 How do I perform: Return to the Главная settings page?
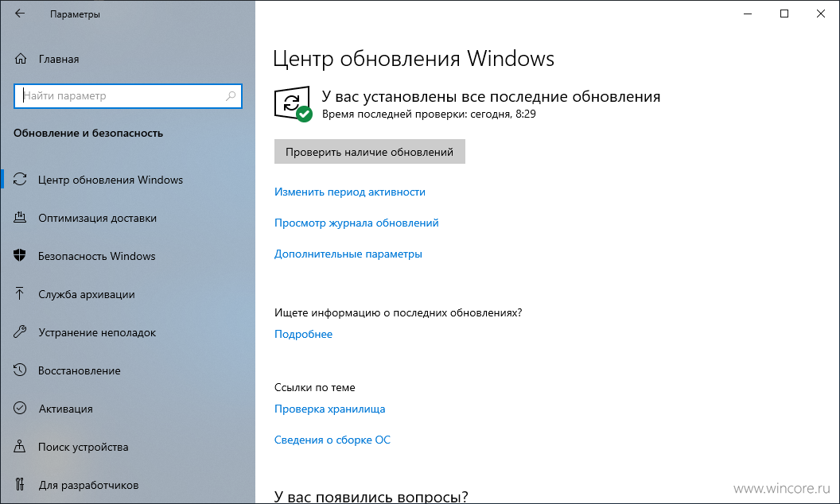click(x=127, y=59)
